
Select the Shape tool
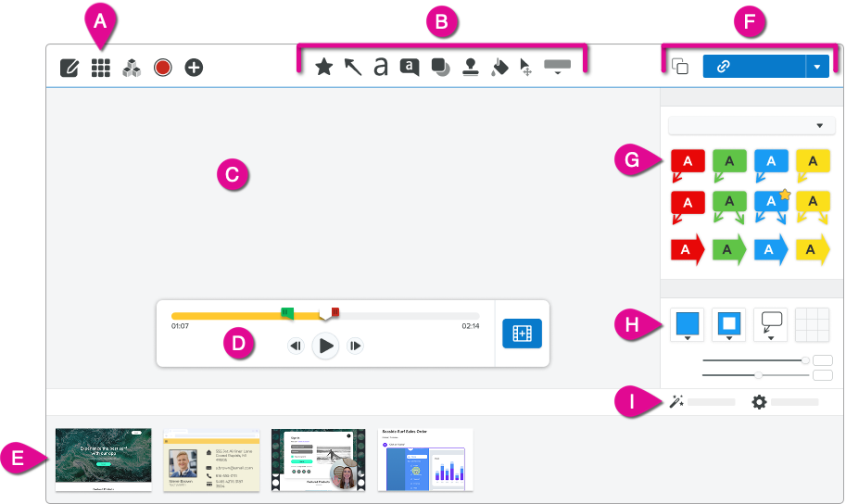[x=441, y=68]
